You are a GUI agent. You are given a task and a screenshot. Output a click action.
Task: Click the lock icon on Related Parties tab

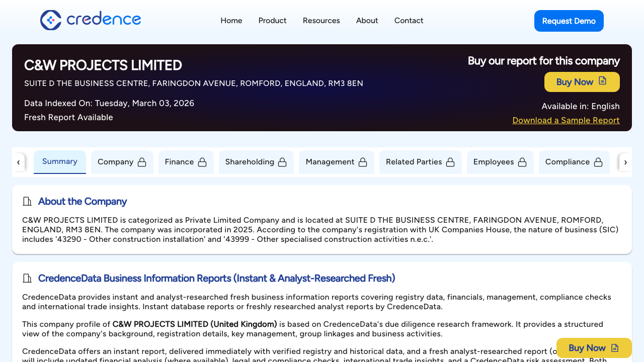point(451,162)
